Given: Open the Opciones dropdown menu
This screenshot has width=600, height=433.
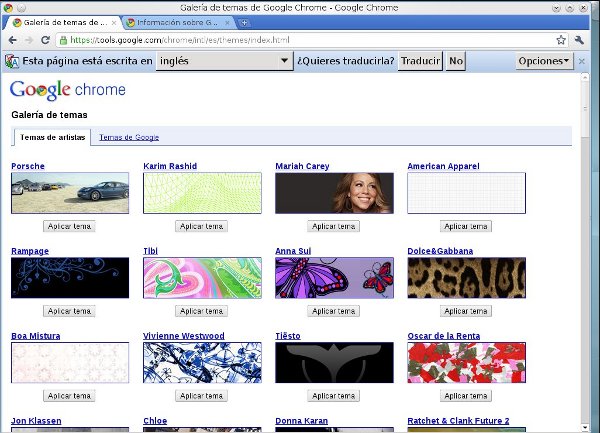Looking at the screenshot, I should click(x=544, y=61).
